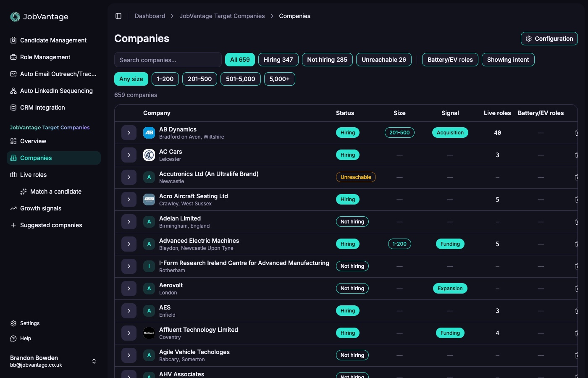Click the Affluent Technology Limited name
This screenshot has width=588, height=378.
coord(199,330)
